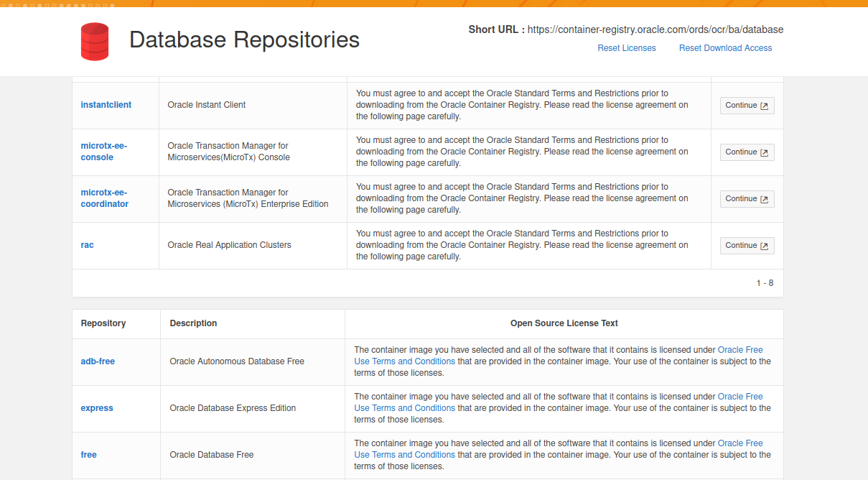Open the Reset Licenses link
This screenshot has width=868, height=480.
(626, 48)
